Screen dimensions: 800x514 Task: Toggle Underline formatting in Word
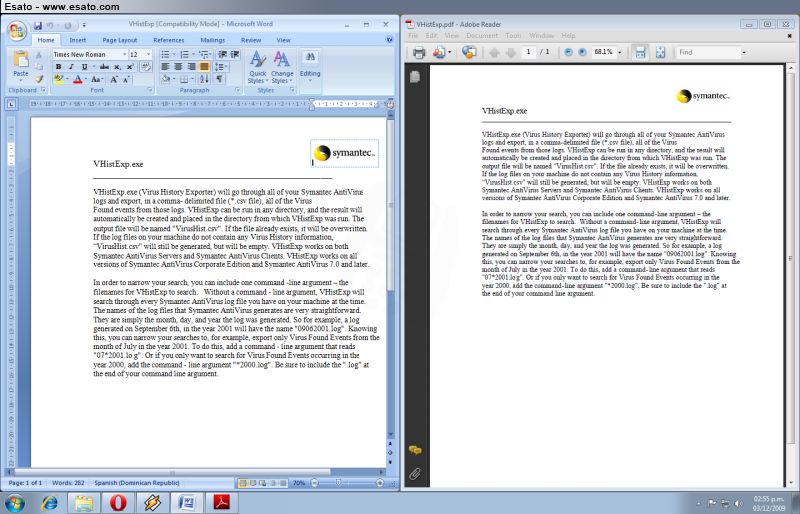84,67
